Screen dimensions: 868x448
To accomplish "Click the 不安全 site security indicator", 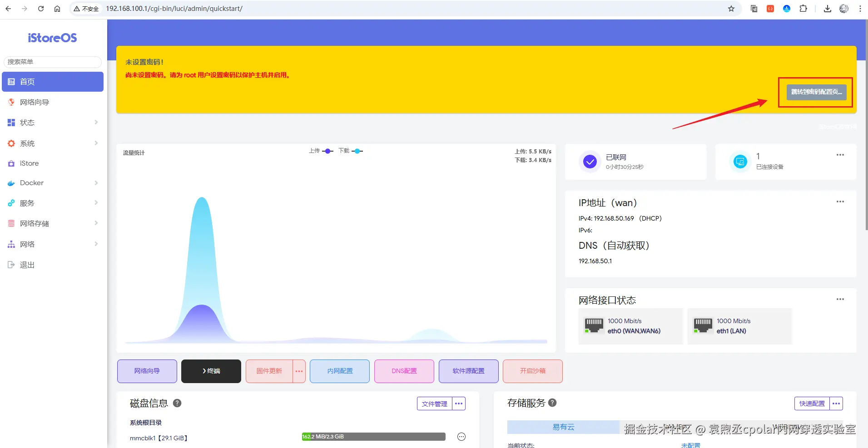I will [x=86, y=9].
